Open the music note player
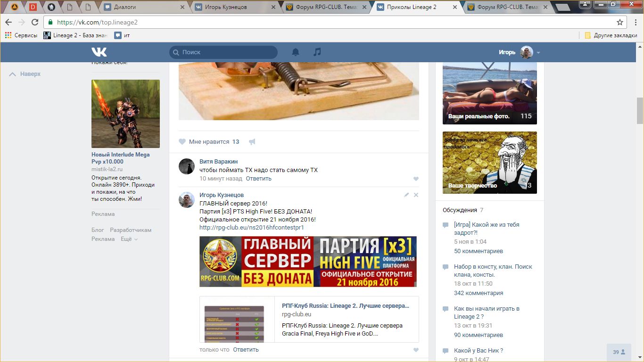Viewport: 644px width, 362px height. click(x=317, y=52)
